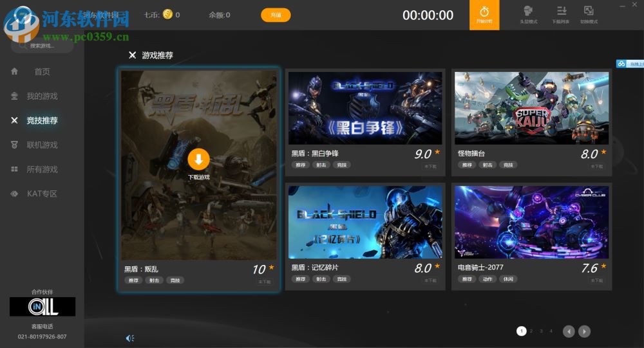Open 黑盾：记忆碎片 game thumbnail

(365, 222)
